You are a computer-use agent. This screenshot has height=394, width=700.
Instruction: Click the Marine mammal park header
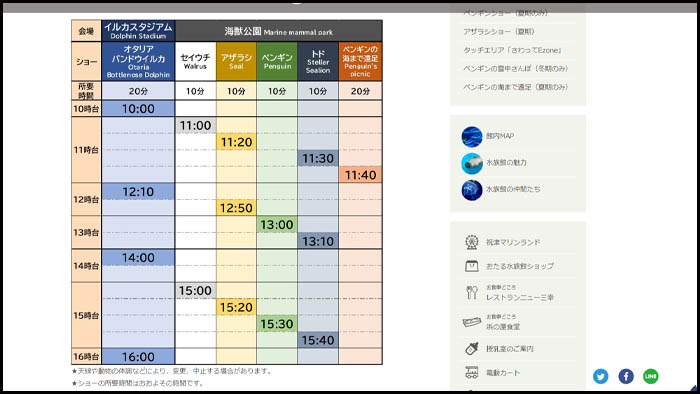point(279,31)
